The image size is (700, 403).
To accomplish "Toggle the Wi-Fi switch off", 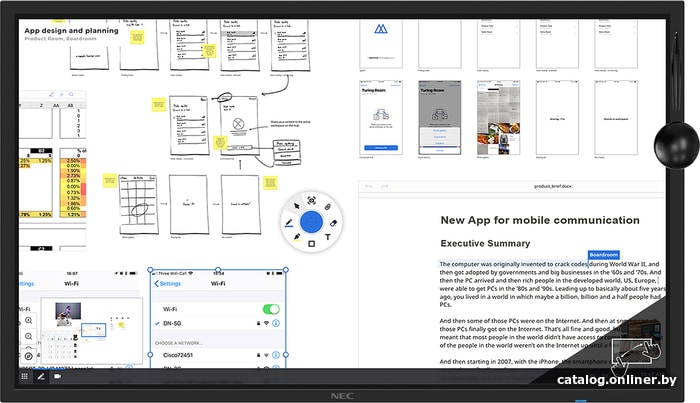I will coord(271,309).
